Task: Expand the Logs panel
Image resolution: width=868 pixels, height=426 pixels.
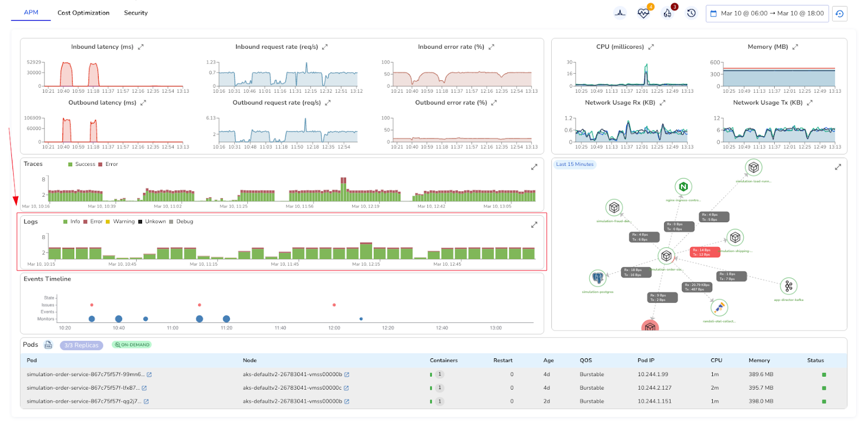Action: click(x=534, y=224)
